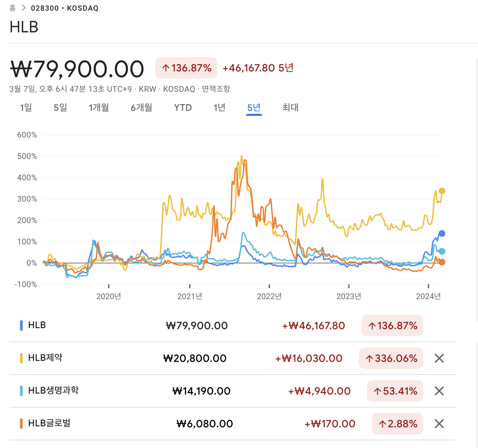Image resolution: width=478 pixels, height=448 pixels.
Task: Select the 5년 range tab
Action: click(254, 107)
